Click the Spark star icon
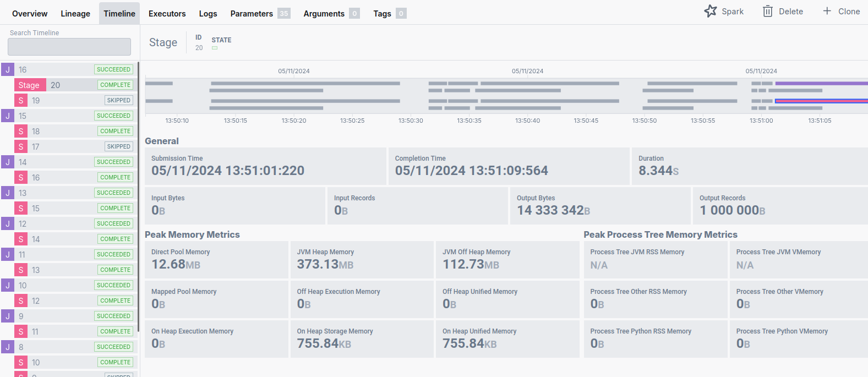Viewport: 868px width, 377px height. (711, 11)
